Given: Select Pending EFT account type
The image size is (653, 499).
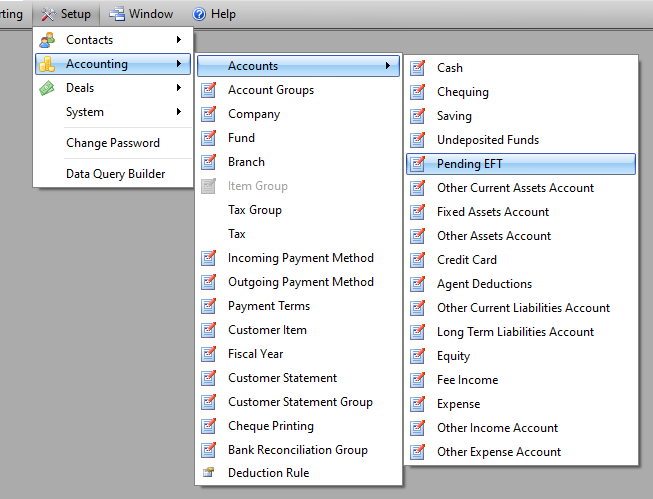Looking at the screenshot, I should tap(521, 164).
